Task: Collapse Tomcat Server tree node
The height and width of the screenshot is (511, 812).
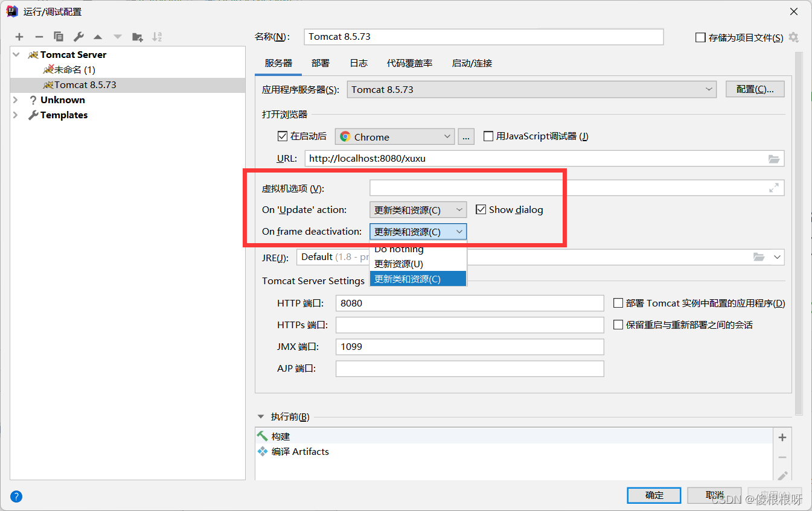Action: [16, 54]
